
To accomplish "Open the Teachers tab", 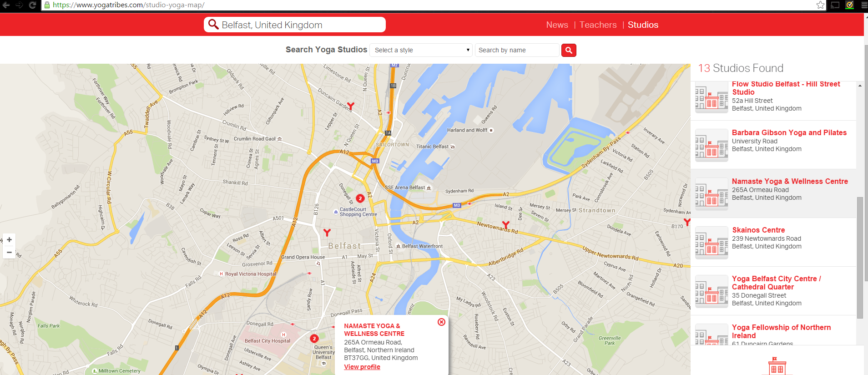I will click(x=598, y=25).
